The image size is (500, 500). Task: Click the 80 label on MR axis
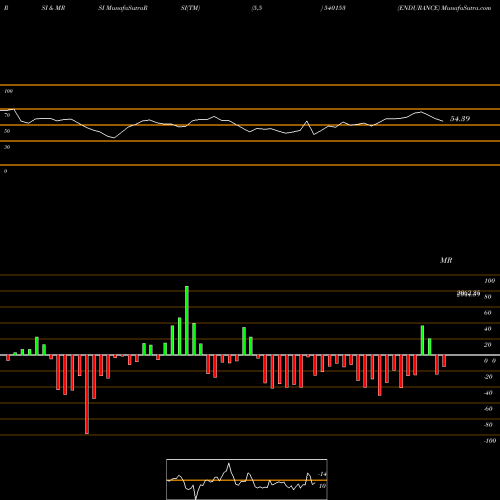click(488, 297)
